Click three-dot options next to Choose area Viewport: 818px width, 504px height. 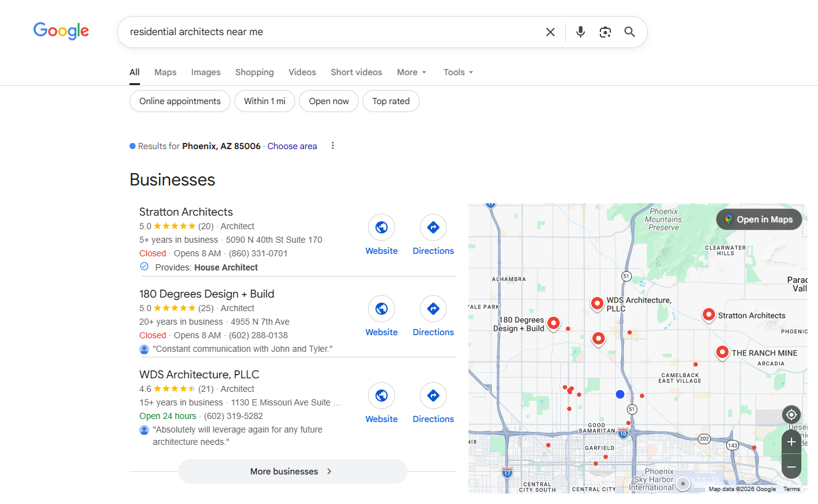click(x=333, y=146)
